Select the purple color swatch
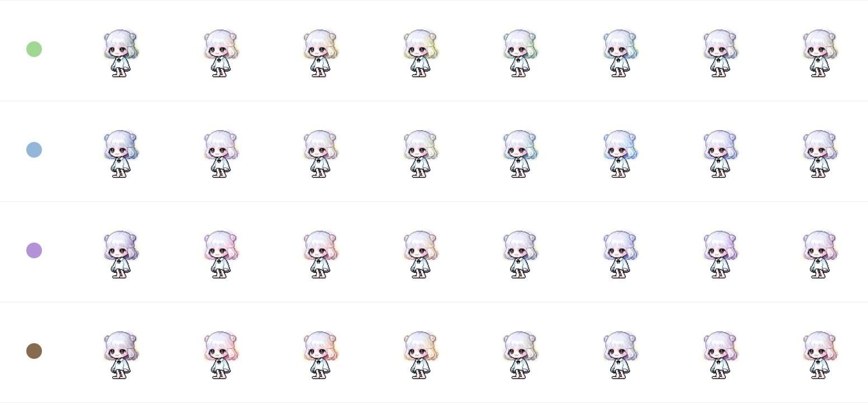Screen dimensions: 868x403 click(34, 250)
